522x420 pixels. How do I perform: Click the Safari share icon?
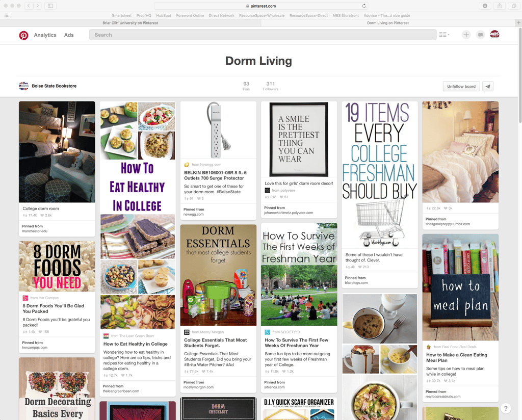point(500,6)
